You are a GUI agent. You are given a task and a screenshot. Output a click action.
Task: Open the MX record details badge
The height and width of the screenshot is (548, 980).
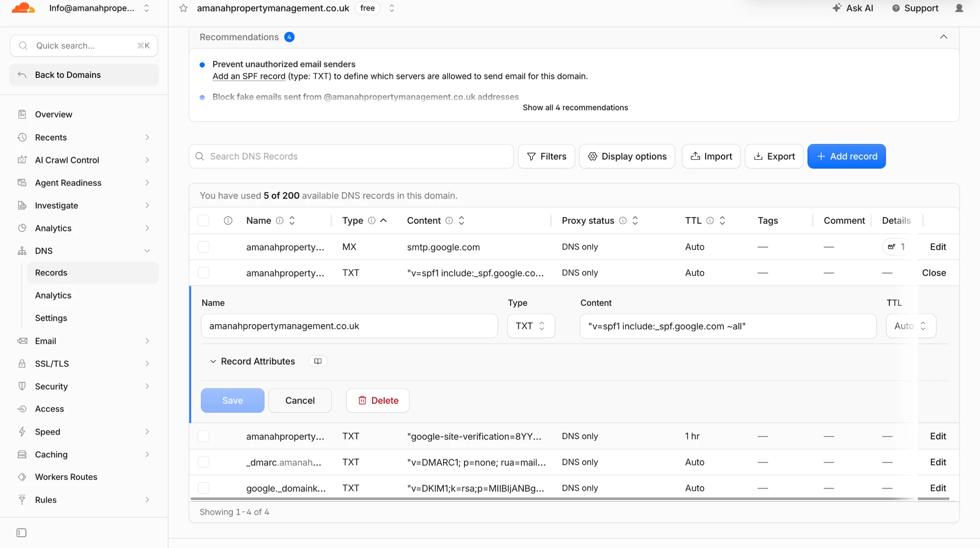click(897, 247)
